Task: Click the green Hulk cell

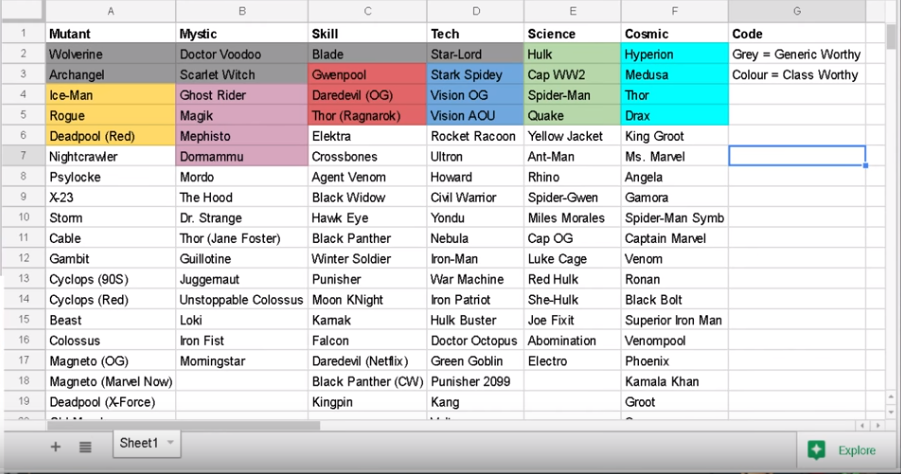Action: (x=573, y=54)
